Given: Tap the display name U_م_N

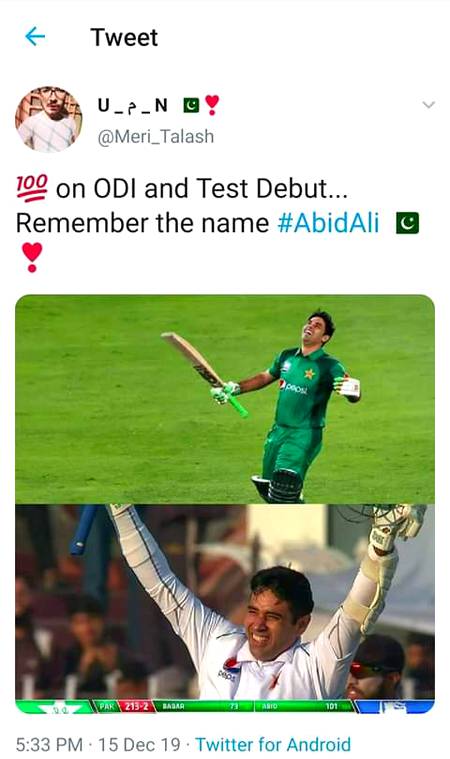Looking at the screenshot, I should coord(133,105).
